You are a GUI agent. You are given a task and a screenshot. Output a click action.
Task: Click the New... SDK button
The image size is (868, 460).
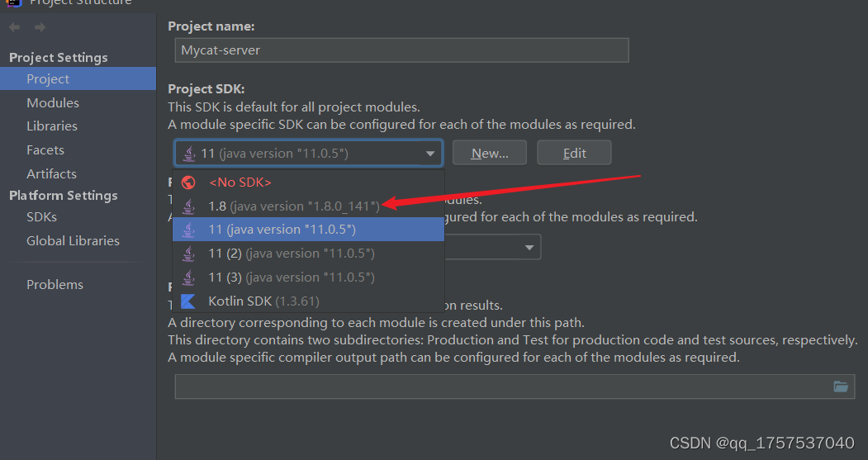click(490, 153)
